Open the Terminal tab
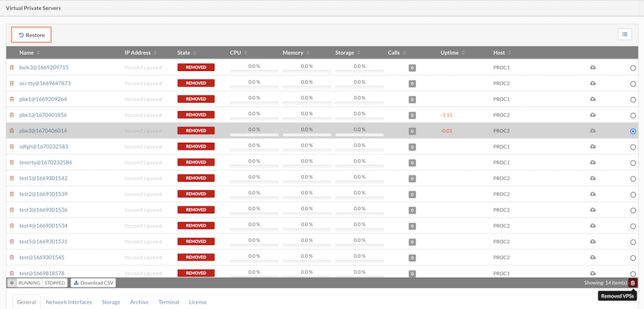This screenshot has height=309, width=644. coord(169,302)
